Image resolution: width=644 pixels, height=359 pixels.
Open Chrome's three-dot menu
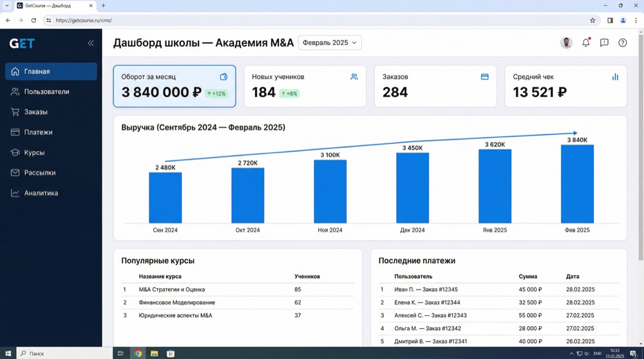(x=636, y=21)
